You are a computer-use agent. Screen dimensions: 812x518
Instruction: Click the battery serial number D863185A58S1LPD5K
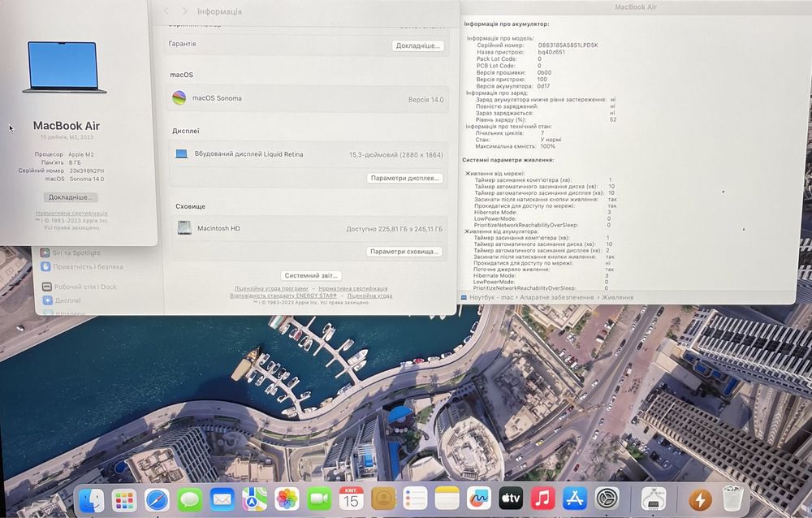(568, 45)
